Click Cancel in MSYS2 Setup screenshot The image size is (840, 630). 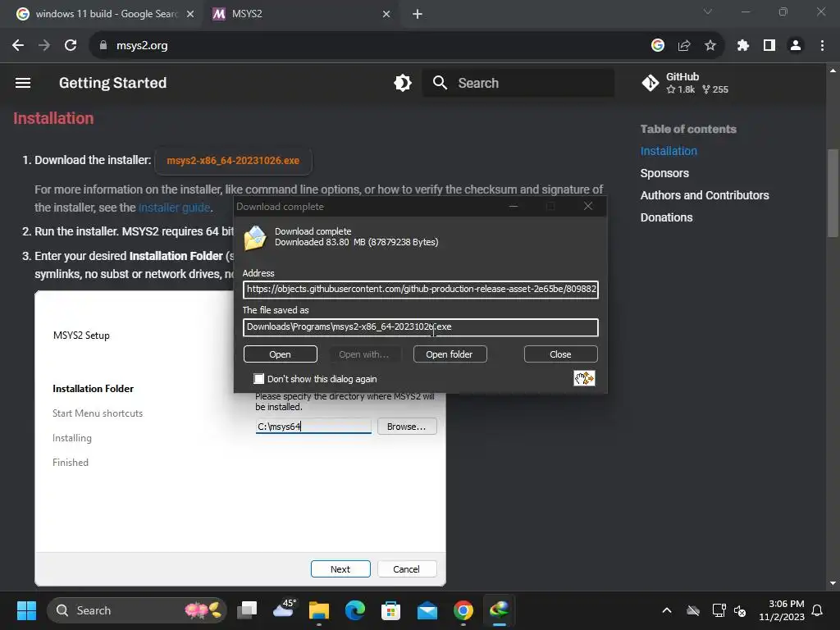407,569
